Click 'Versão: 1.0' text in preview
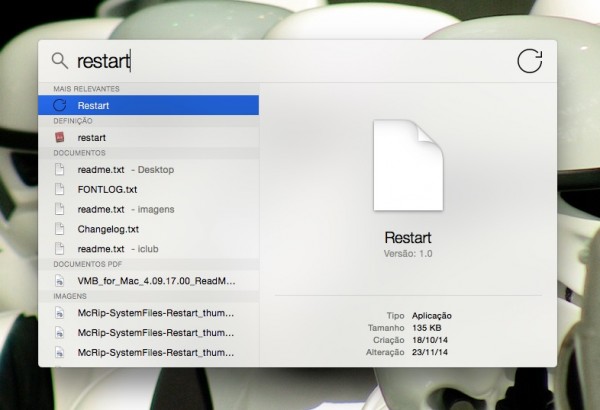 (408, 254)
